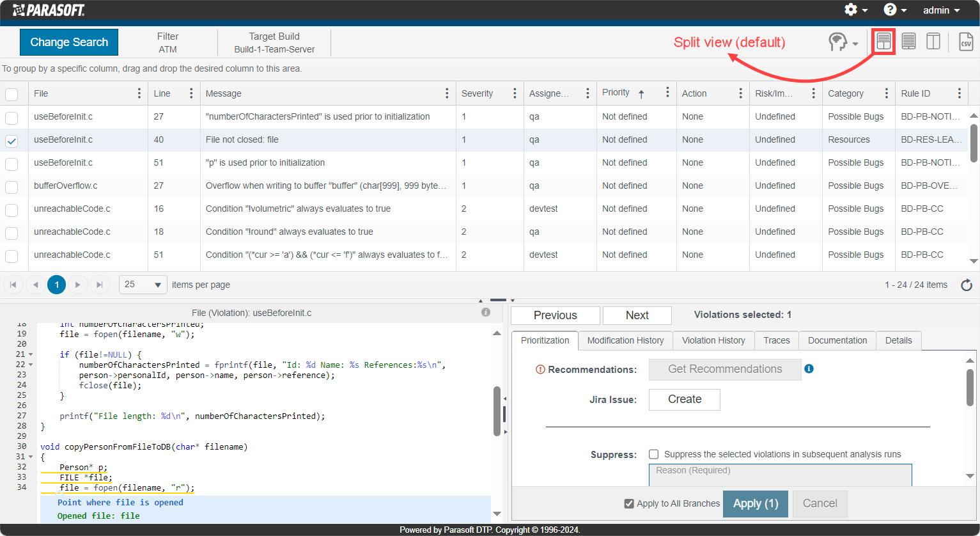Click the info icon beside Get Recommendations
This screenshot has width=980, height=536.
click(809, 368)
